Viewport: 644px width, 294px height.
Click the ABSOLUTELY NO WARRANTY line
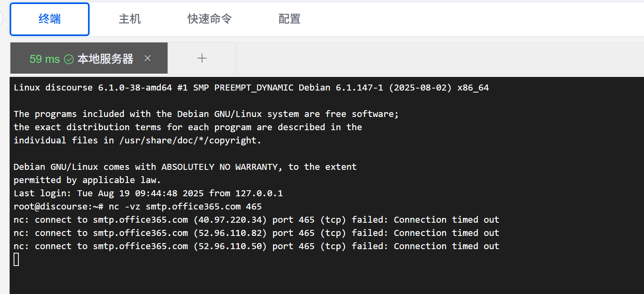click(185, 167)
